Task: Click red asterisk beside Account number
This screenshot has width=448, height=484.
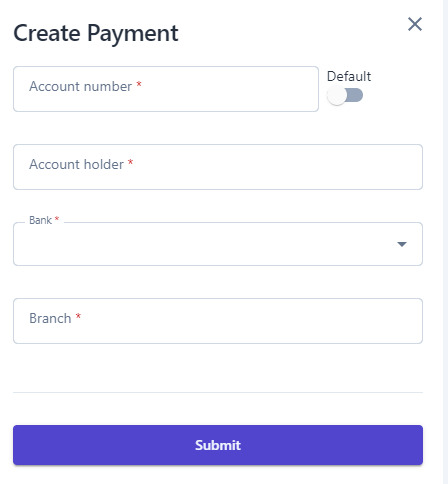Action: coord(139,84)
